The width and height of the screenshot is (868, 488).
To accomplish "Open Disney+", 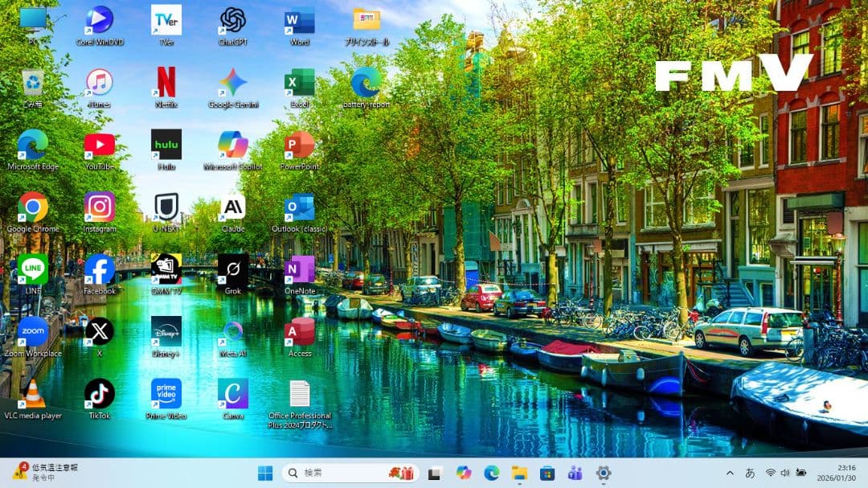I will click(x=166, y=331).
